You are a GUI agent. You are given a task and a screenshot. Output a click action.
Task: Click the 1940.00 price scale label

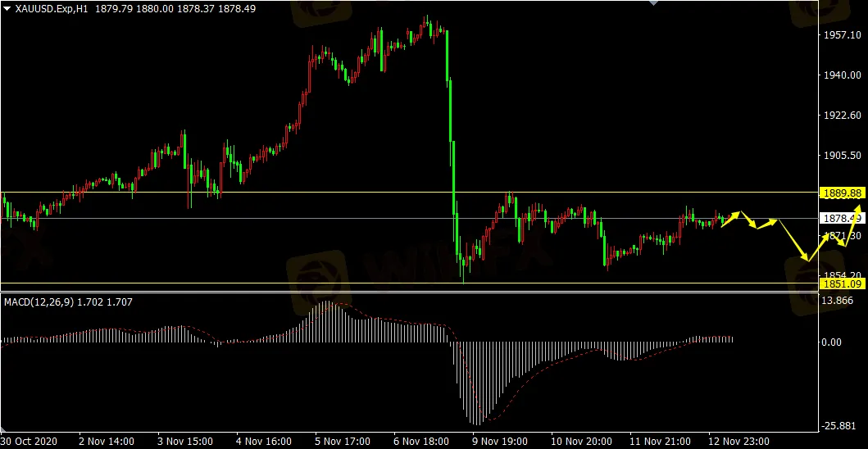point(842,75)
